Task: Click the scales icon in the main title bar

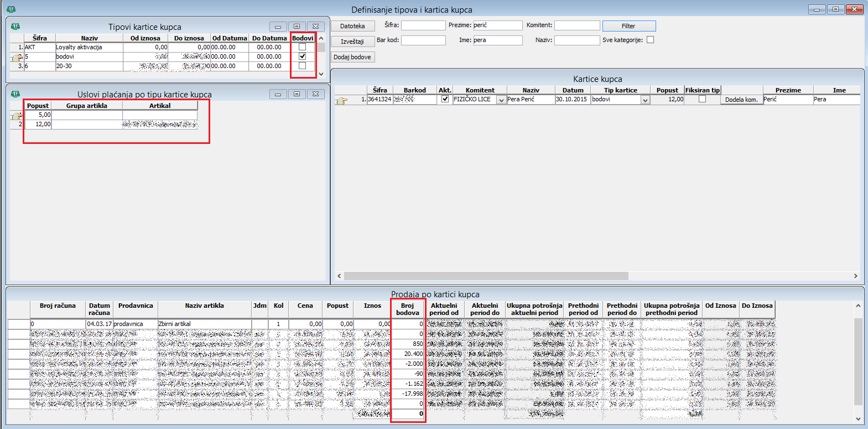Action: (11, 9)
